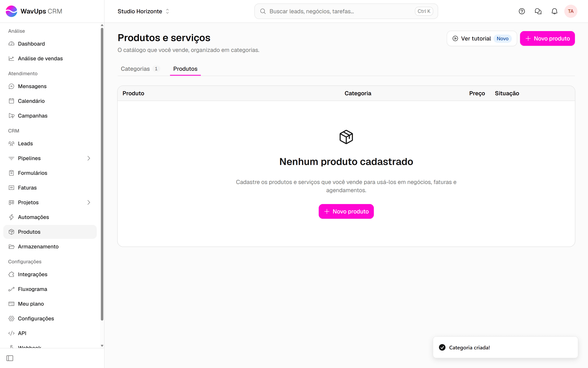Open Automações in sidebar

[50, 217]
